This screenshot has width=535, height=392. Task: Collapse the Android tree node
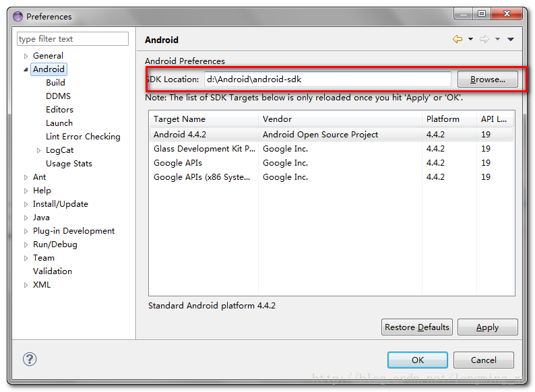(26, 69)
